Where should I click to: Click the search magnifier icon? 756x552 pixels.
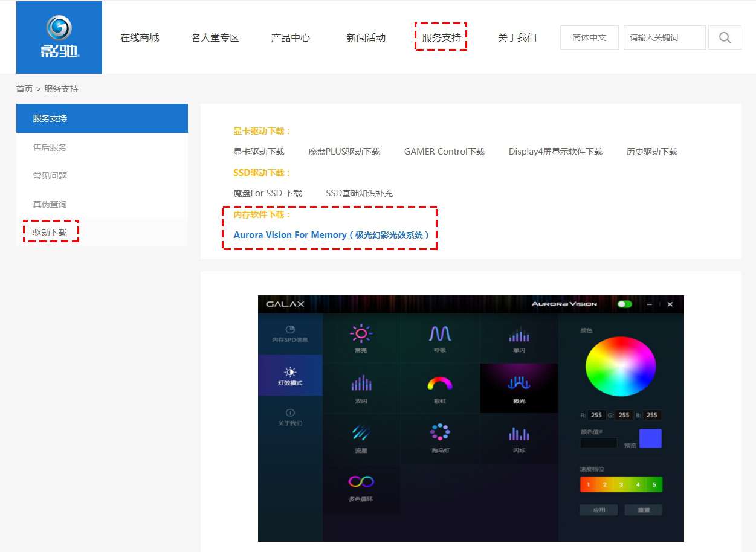point(725,37)
